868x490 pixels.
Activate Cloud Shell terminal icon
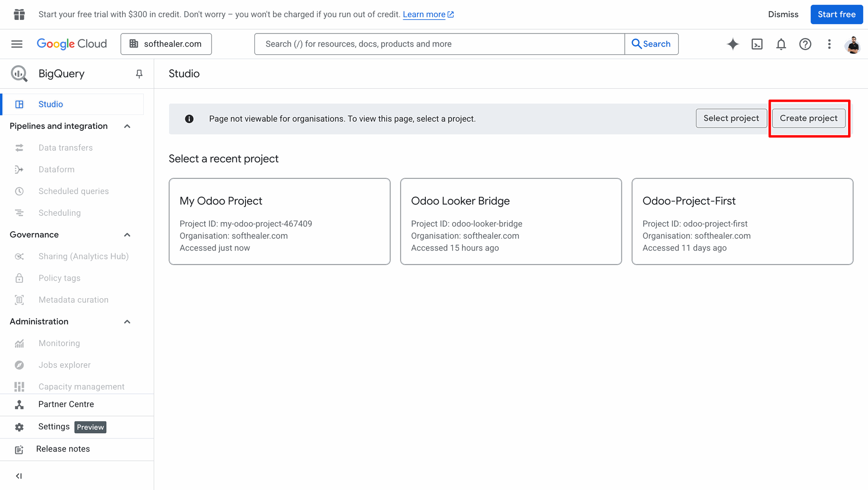757,44
